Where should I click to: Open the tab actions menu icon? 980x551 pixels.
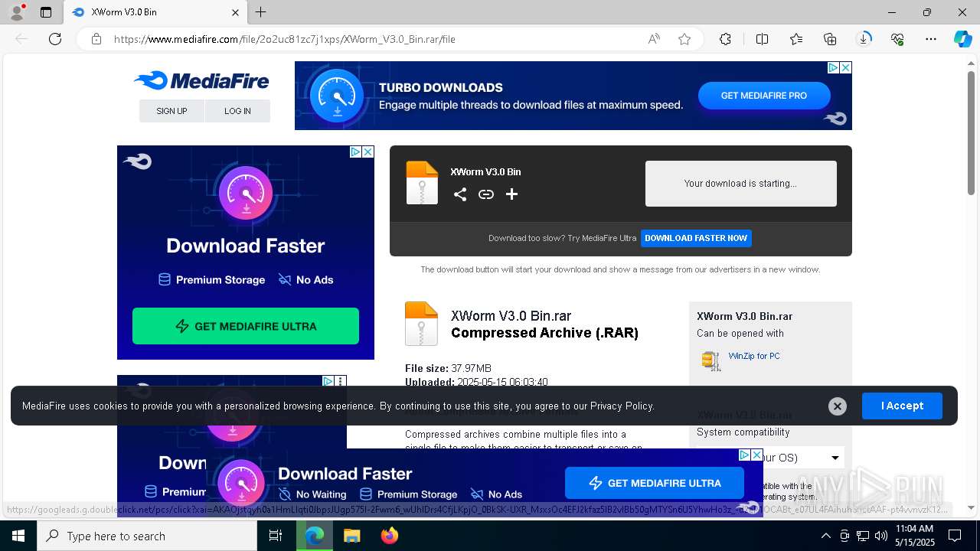46,12
